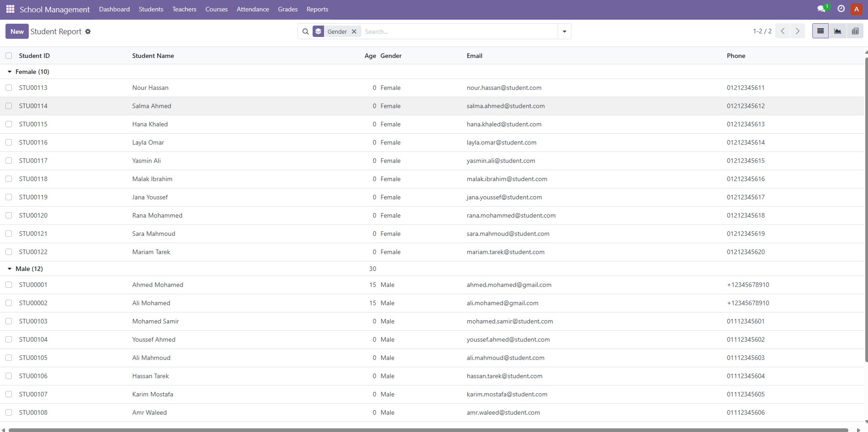Click phone number 01112345603

pyautogui.click(x=746, y=358)
